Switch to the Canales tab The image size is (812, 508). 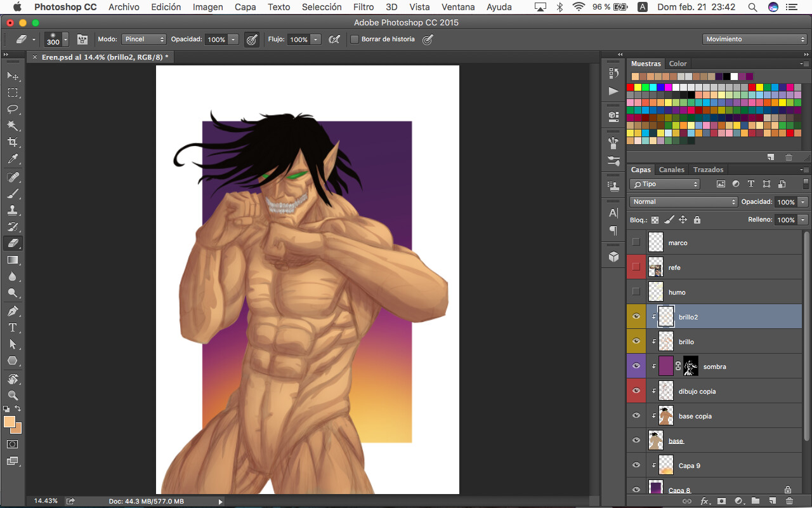click(x=671, y=170)
